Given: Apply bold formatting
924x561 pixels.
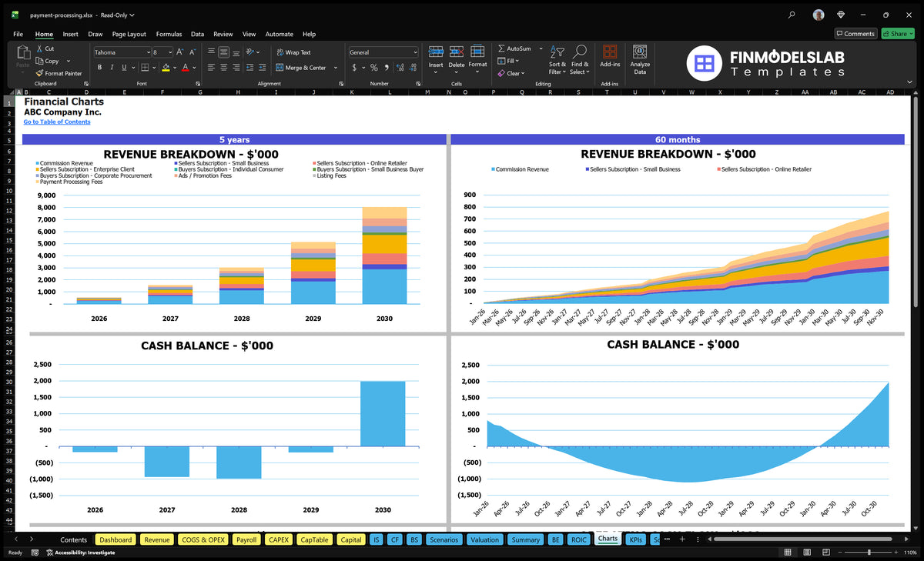Looking at the screenshot, I should 99,68.
